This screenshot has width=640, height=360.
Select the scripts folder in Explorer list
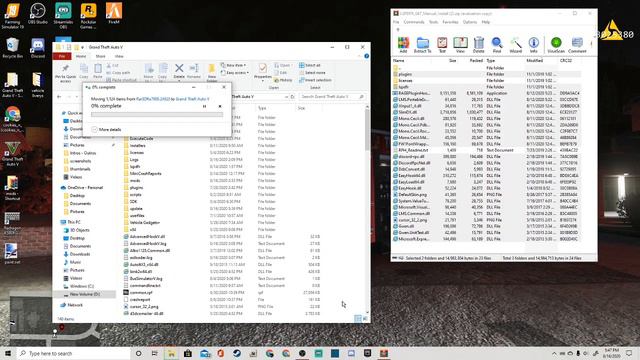click(136, 195)
